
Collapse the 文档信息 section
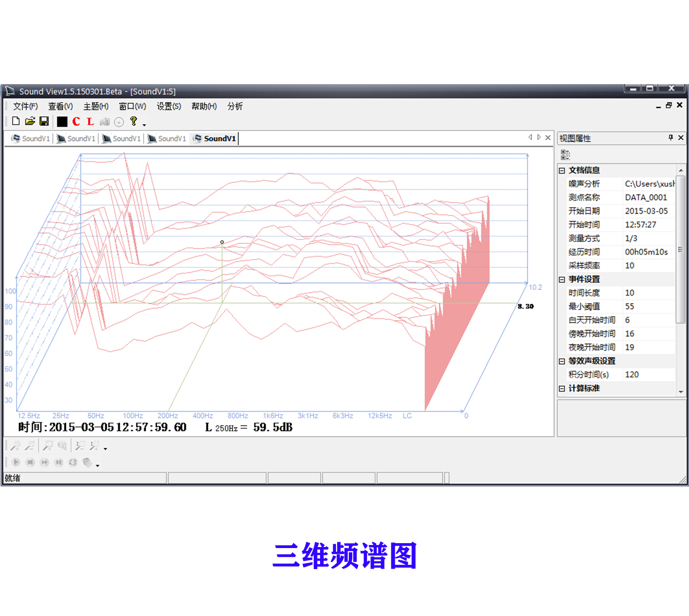561,170
